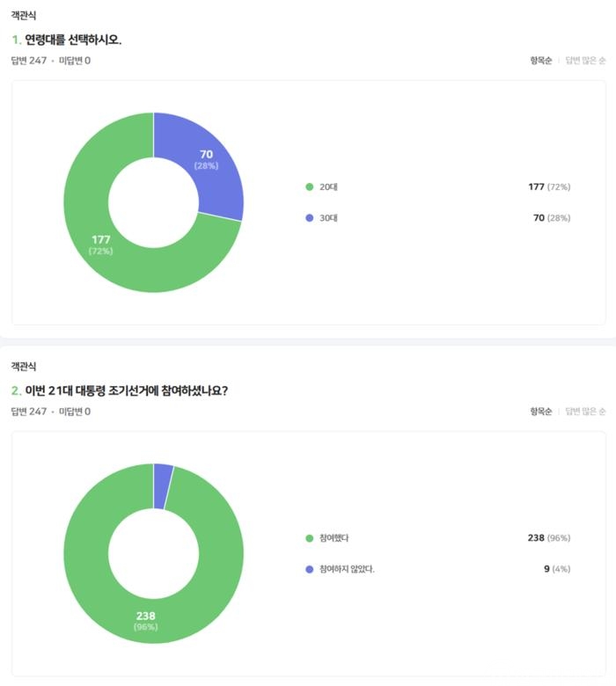Viewport: 616px width, 686px height.
Task: Click the blue 30대 legend dot
Action: (x=309, y=218)
